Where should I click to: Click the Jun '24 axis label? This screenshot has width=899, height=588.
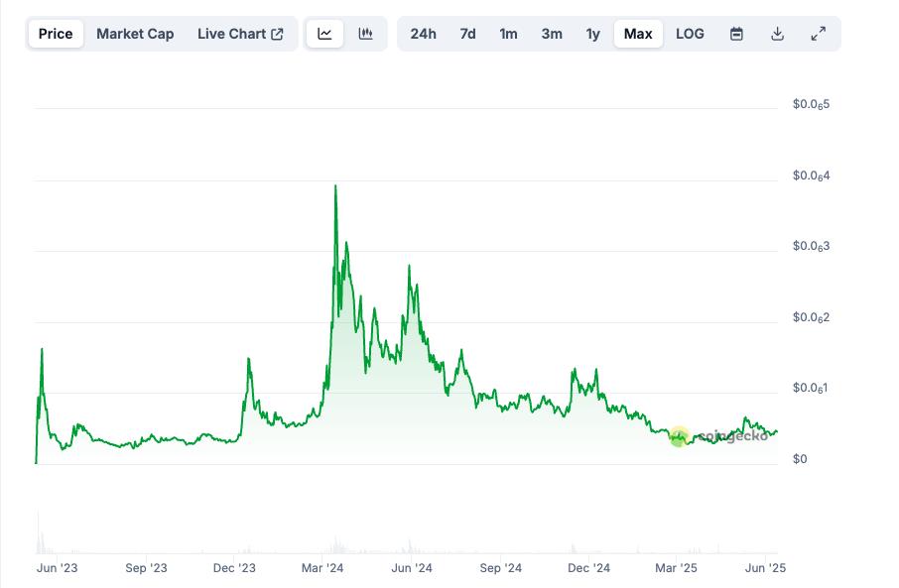[x=412, y=568]
